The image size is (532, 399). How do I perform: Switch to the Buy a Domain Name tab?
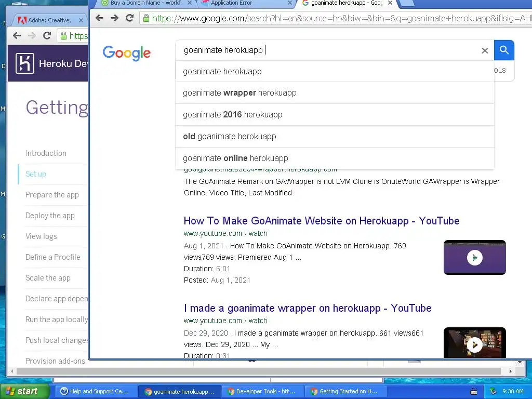[x=145, y=3]
